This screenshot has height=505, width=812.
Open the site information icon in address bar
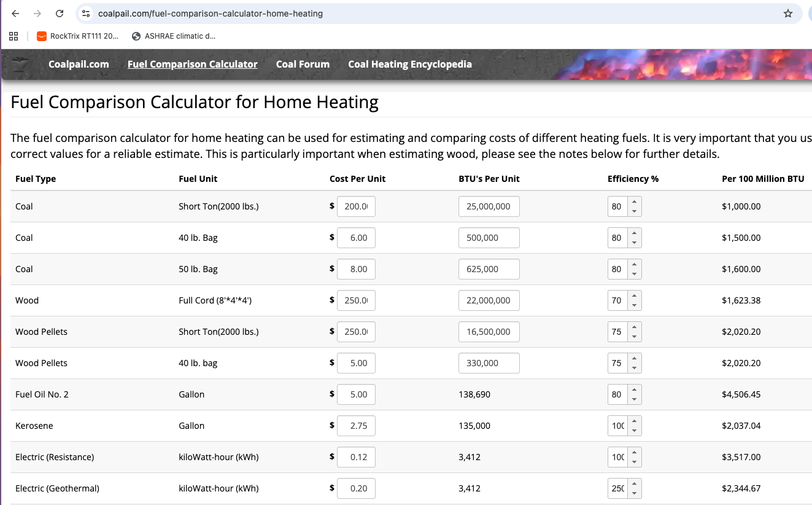click(x=87, y=14)
